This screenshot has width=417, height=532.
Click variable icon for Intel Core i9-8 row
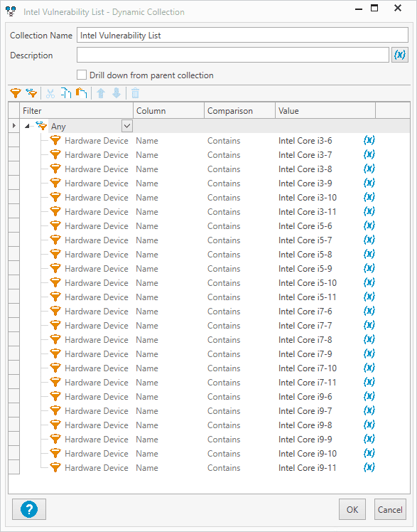pos(369,425)
